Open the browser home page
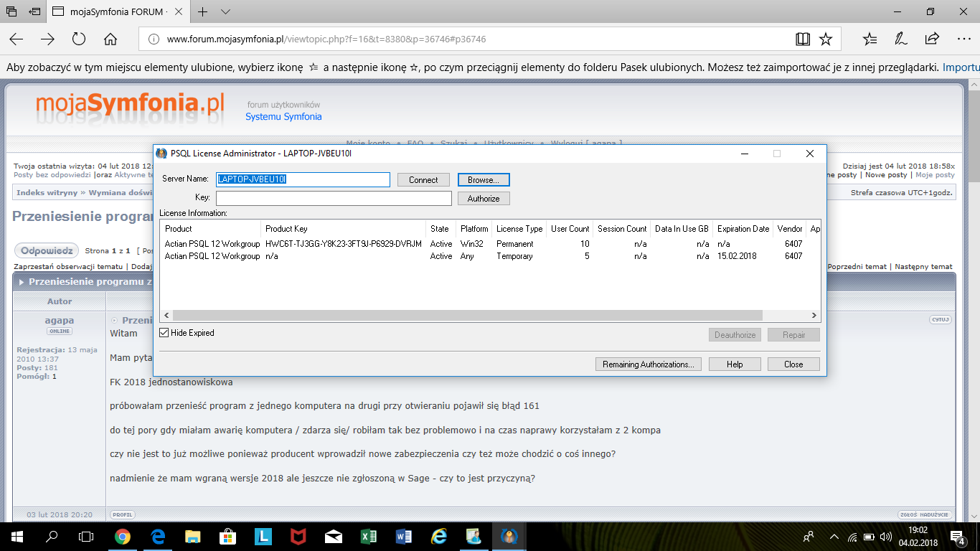This screenshot has height=551, width=980. 110,39
